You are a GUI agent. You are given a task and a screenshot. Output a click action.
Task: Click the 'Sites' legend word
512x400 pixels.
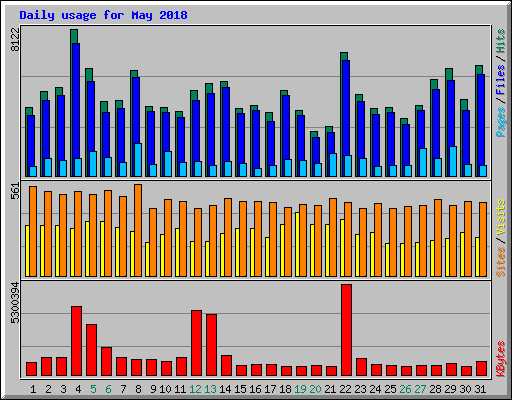coord(501,262)
